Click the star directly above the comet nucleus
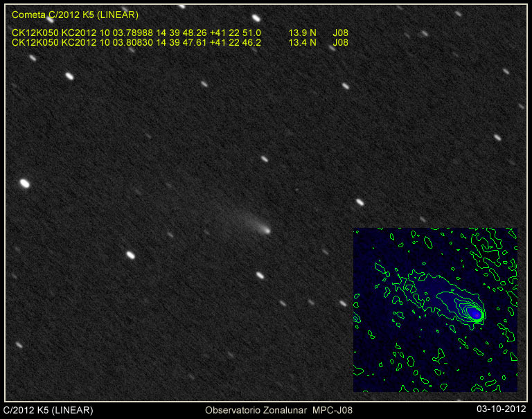 click(264, 159)
